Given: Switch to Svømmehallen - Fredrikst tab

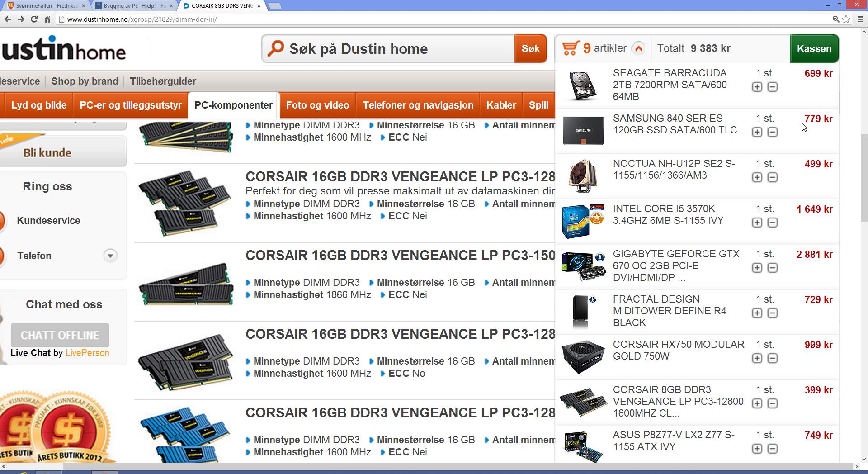Looking at the screenshot, I should (x=46, y=6).
